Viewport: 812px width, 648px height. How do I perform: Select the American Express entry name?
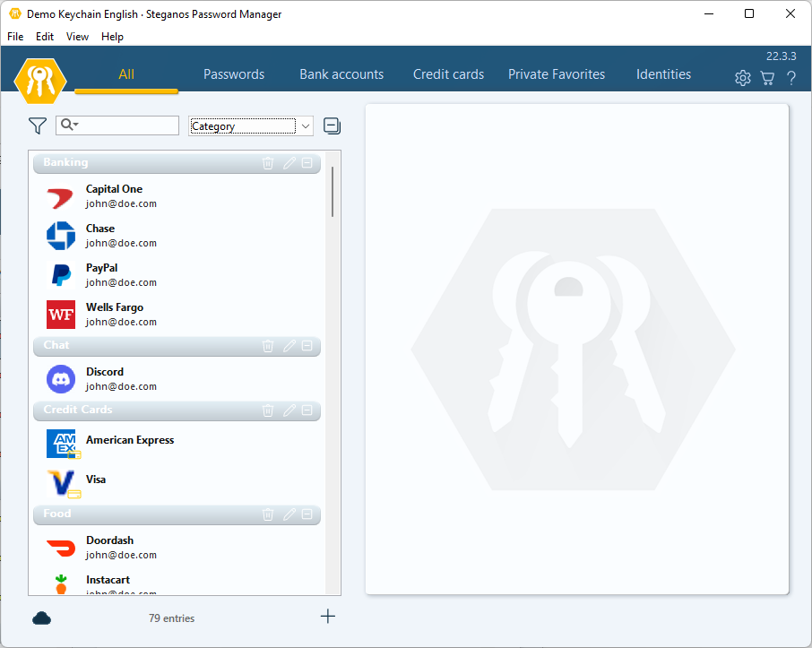130,440
